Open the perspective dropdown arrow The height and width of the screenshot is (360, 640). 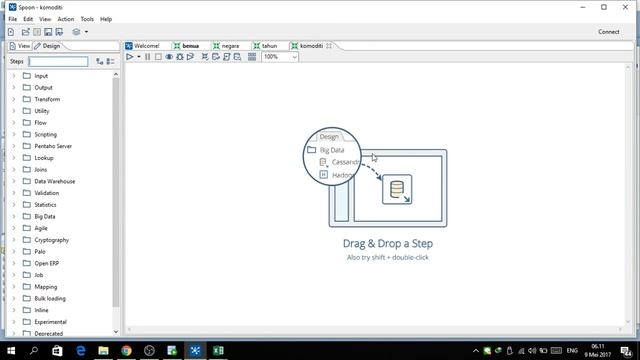point(86,32)
